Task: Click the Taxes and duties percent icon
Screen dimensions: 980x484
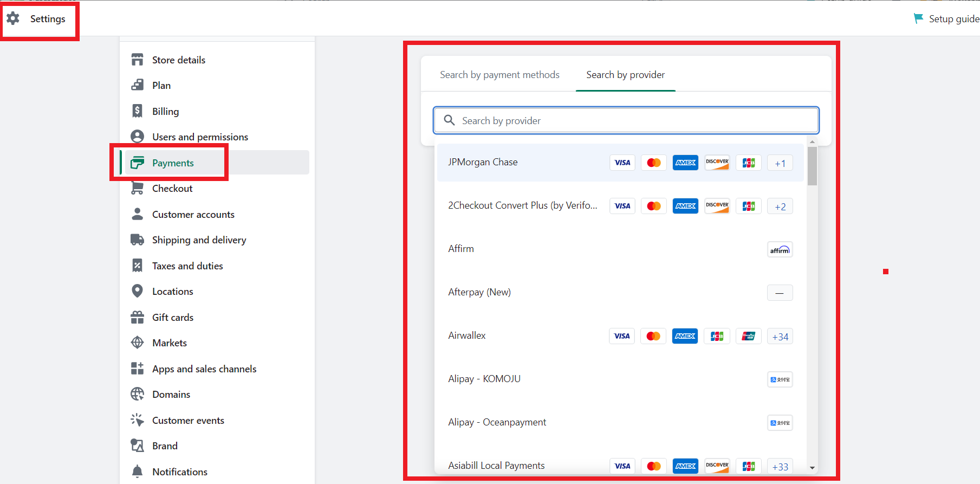Action: click(138, 266)
